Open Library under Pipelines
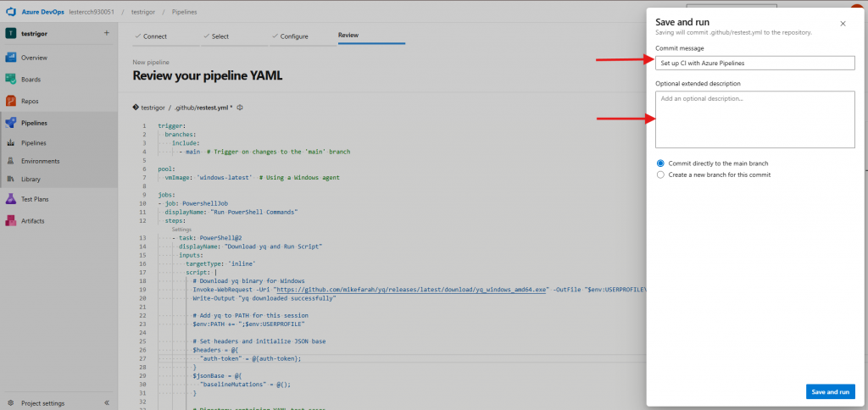Screen dimensions: 868x410 click(31, 180)
